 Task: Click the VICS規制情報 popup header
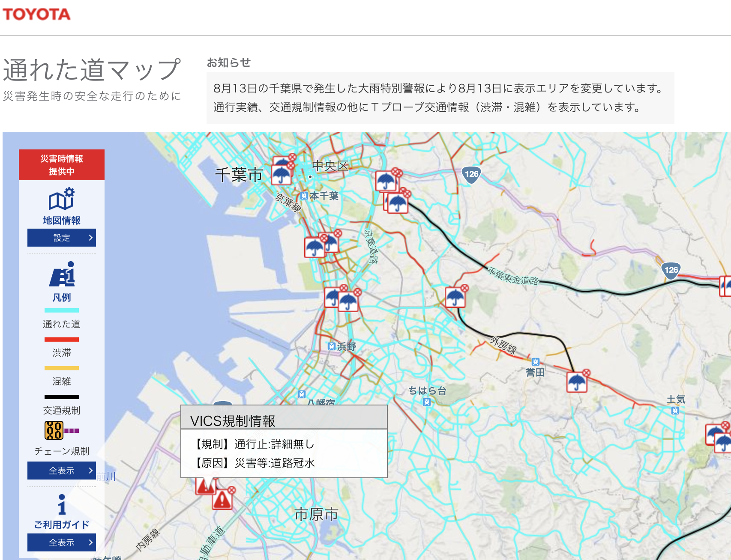point(284,417)
